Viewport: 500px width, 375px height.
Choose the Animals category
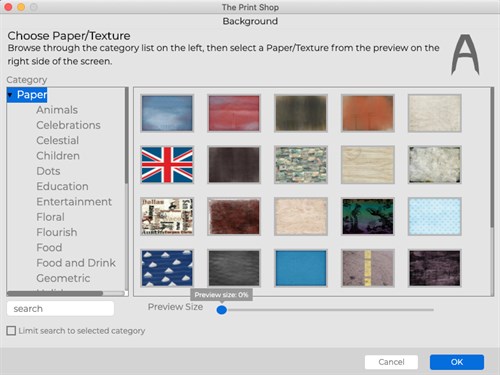[57, 110]
